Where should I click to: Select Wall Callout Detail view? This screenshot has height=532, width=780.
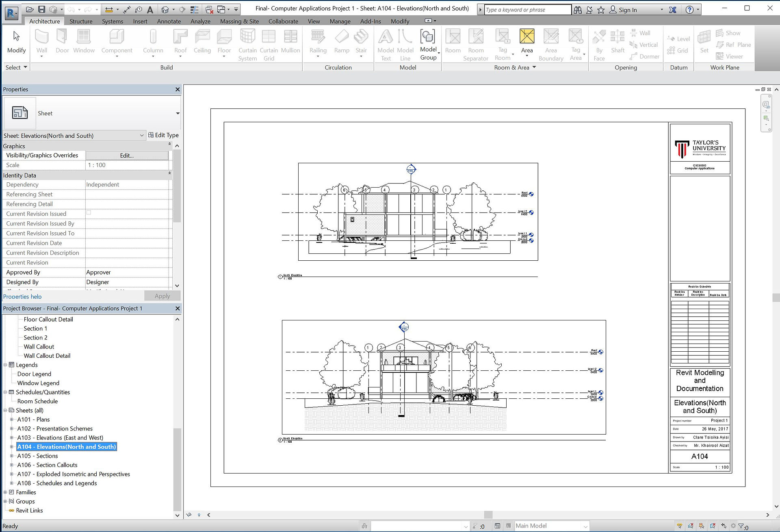pyautogui.click(x=47, y=356)
